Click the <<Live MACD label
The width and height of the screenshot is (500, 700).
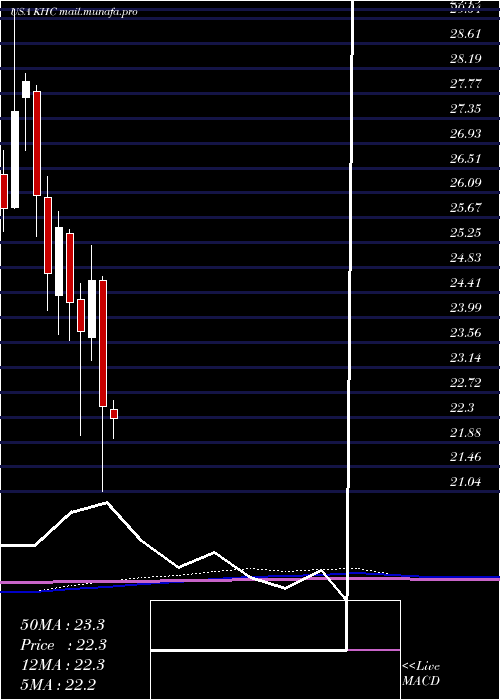click(x=421, y=674)
